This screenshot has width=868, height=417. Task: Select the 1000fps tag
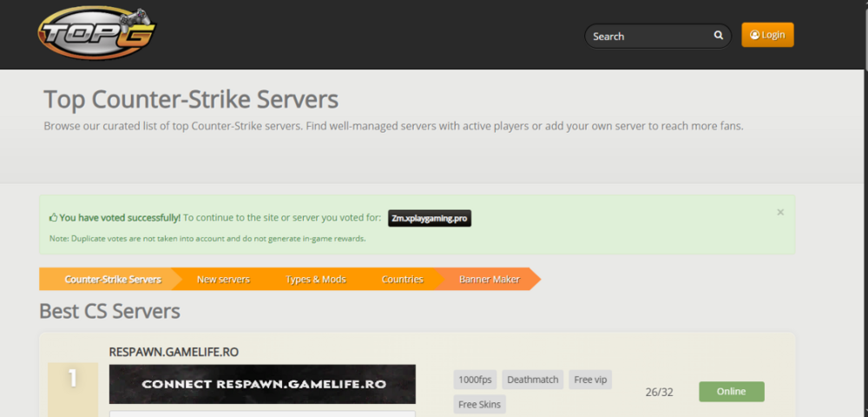coord(475,380)
